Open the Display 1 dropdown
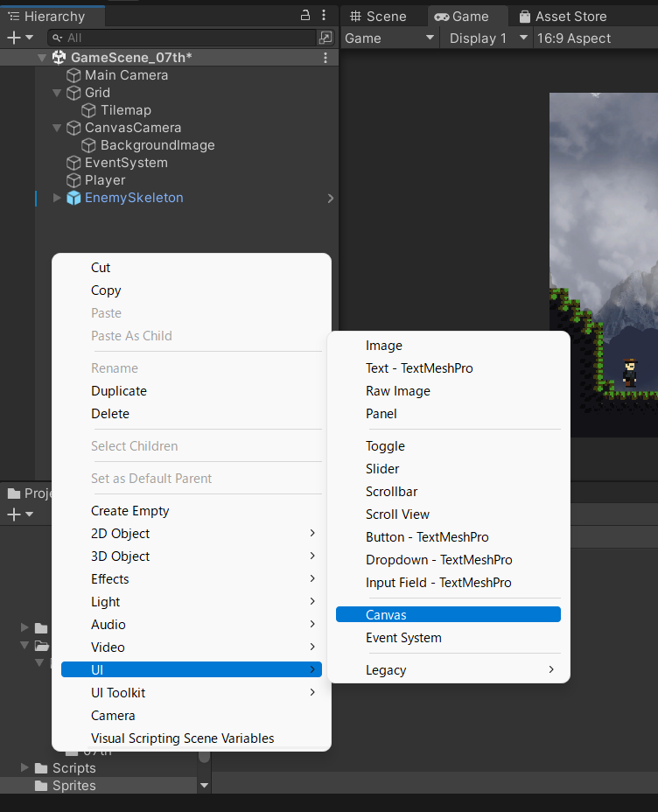The width and height of the screenshot is (658, 812). click(487, 38)
